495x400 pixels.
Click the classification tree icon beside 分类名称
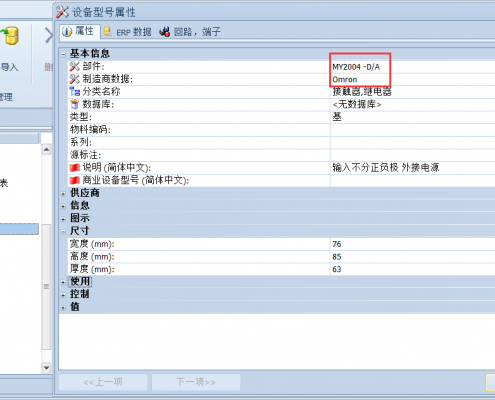pyautogui.click(x=74, y=92)
